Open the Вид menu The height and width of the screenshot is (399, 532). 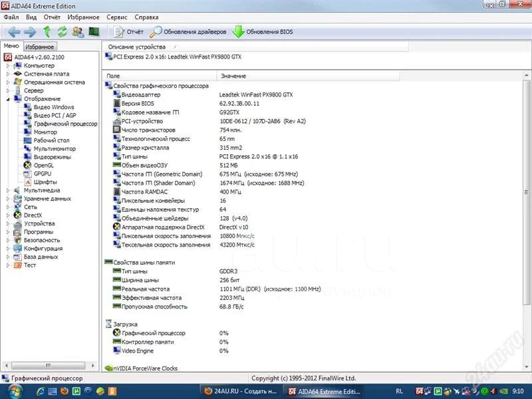click(31, 17)
